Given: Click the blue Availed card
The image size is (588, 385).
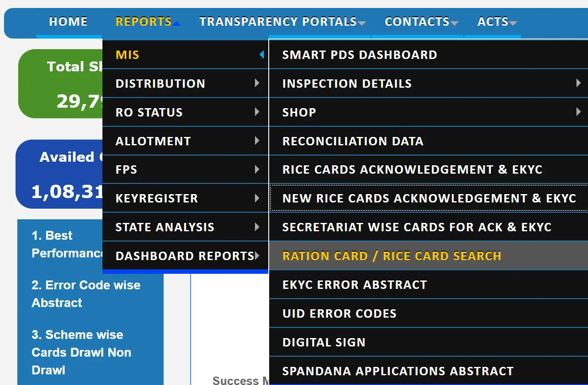Looking at the screenshot, I should pyautogui.click(x=59, y=174).
